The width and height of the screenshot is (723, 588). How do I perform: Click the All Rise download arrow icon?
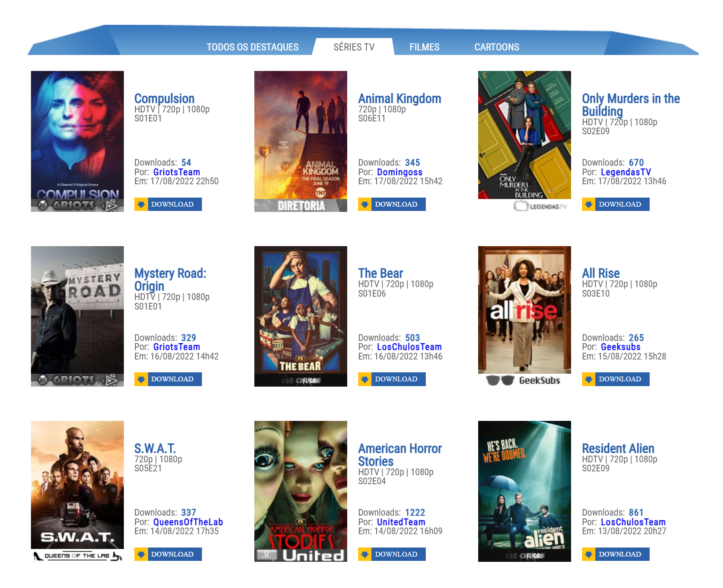coord(589,379)
